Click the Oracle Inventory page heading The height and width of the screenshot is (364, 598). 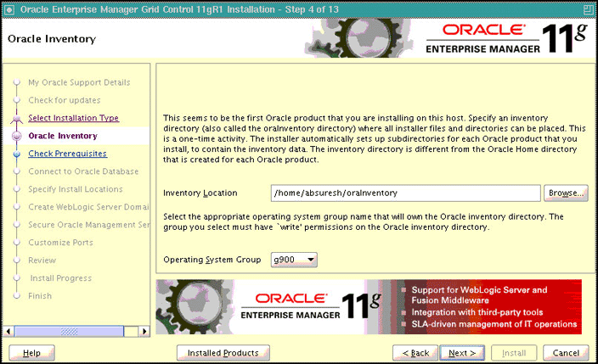pyautogui.click(x=52, y=39)
